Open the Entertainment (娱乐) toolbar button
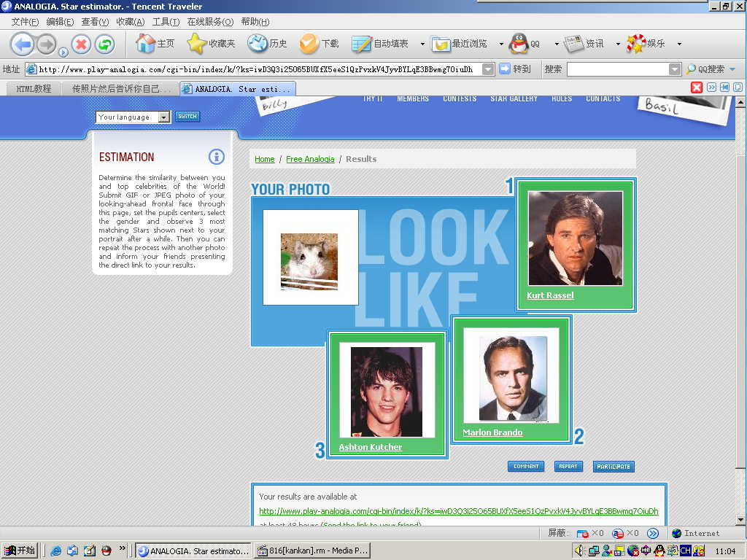This screenshot has width=747, height=560. coord(646,44)
